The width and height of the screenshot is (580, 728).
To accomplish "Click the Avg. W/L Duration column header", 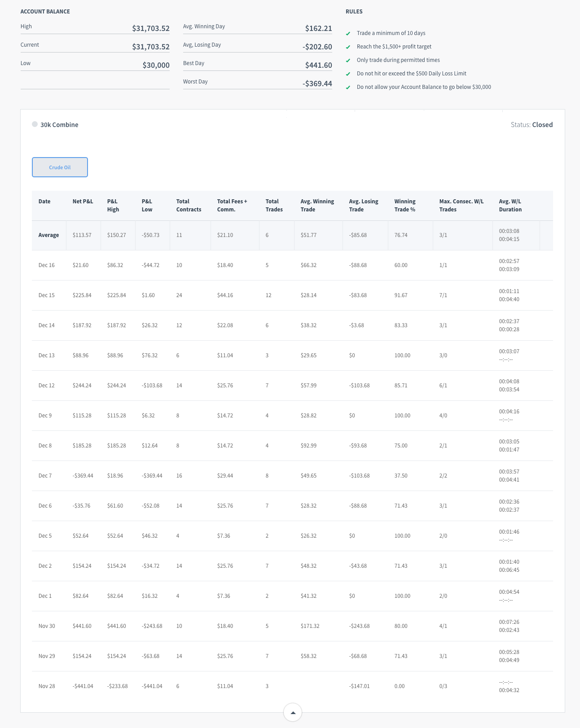I will [x=510, y=206].
